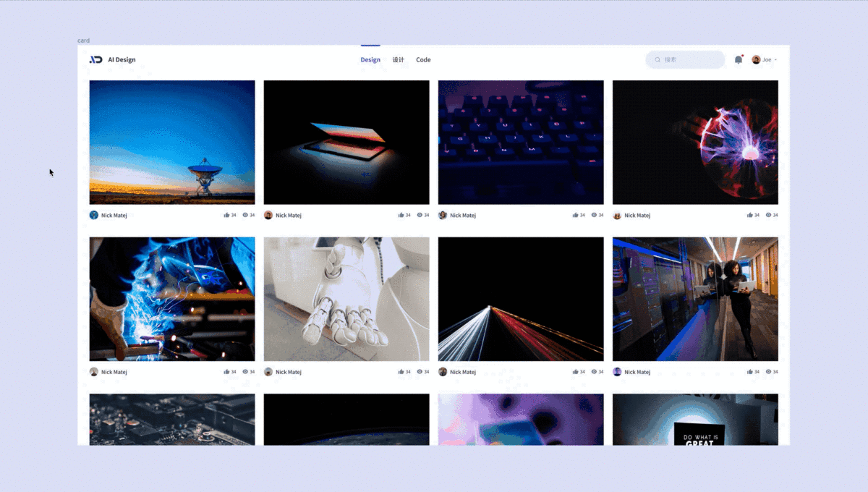Open Nick Matej under plasma ball image
This screenshot has width=868, height=492.
click(x=637, y=216)
